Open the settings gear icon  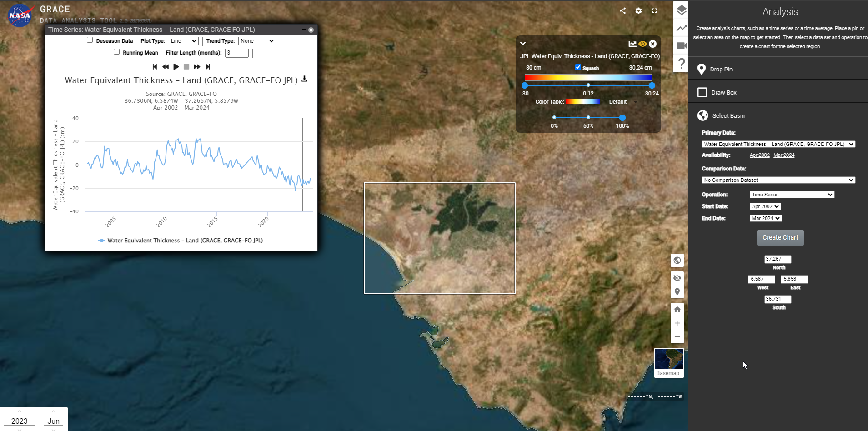pyautogui.click(x=638, y=10)
